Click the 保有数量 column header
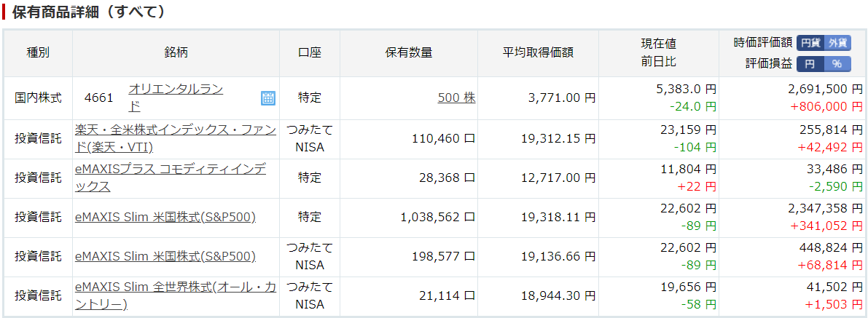Image resolution: width=868 pixels, height=318 pixels. [x=409, y=53]
